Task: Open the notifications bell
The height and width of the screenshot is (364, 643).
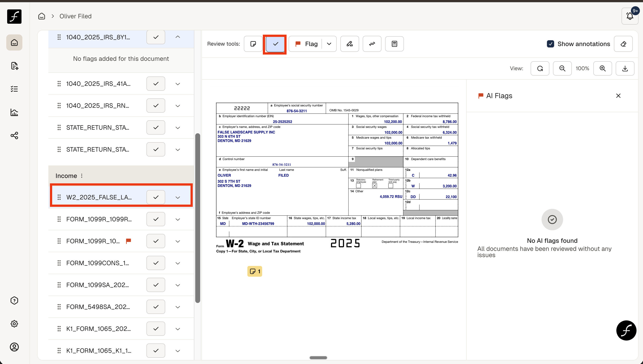Action: pyautogui.click(x=630, y=16)
